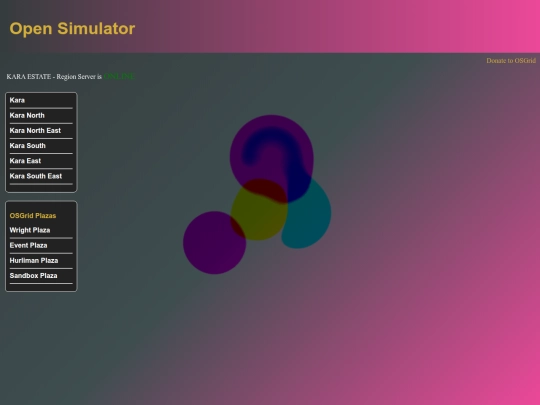Open Wright Plaza link
This screenshot has height=405, width=540.
pyautogui.click(x=30, y=230)
